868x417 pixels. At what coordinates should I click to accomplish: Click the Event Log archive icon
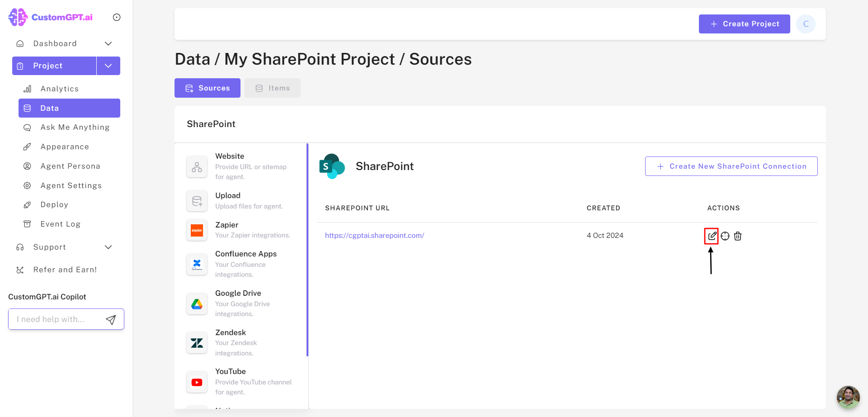(28, 224)
